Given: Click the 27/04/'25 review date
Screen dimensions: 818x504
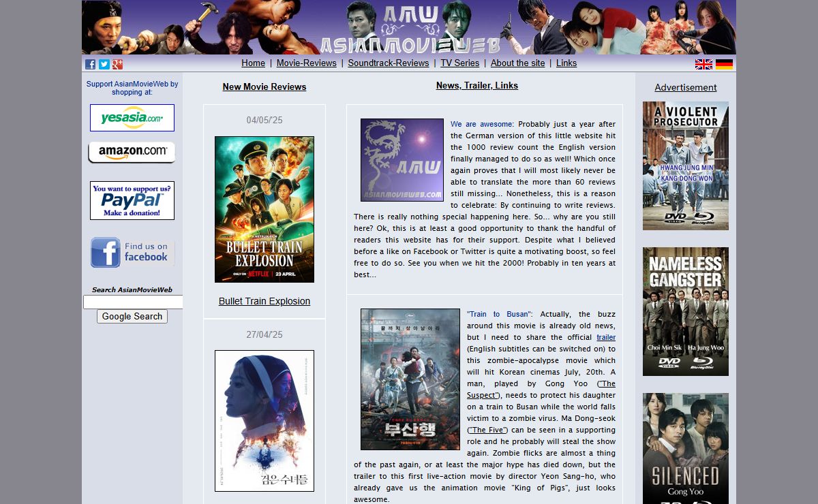Looking at the screenshot, I should pyautogui.click(x=264, y=334).
